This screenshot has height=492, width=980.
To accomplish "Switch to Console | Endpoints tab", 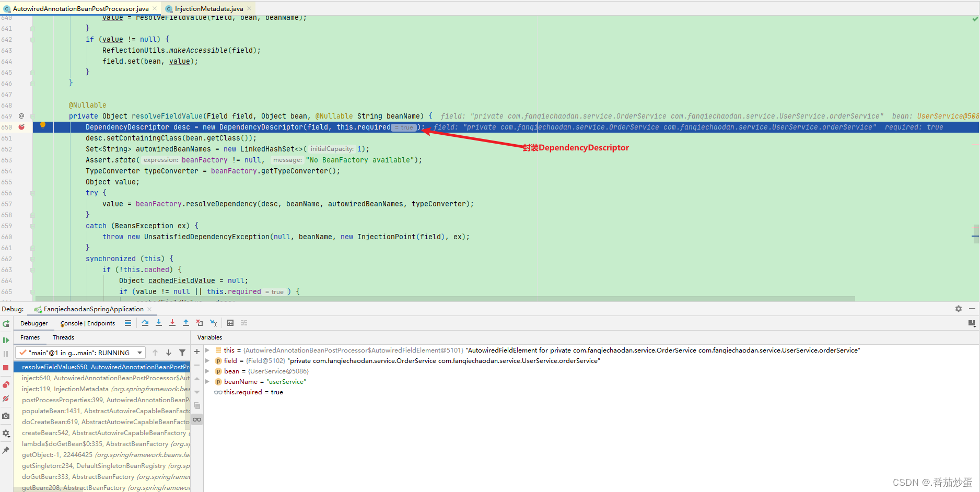I will click(87, 323).
